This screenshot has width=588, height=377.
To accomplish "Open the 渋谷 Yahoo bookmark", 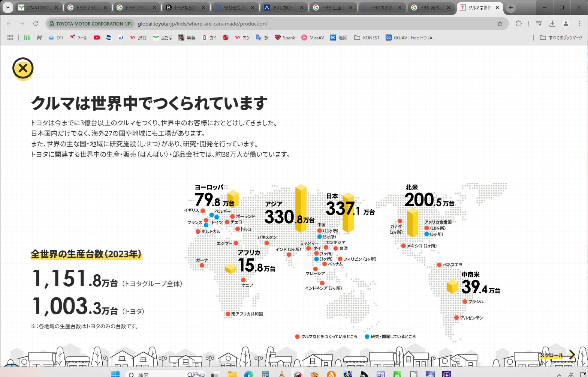I will pos(138,38).
